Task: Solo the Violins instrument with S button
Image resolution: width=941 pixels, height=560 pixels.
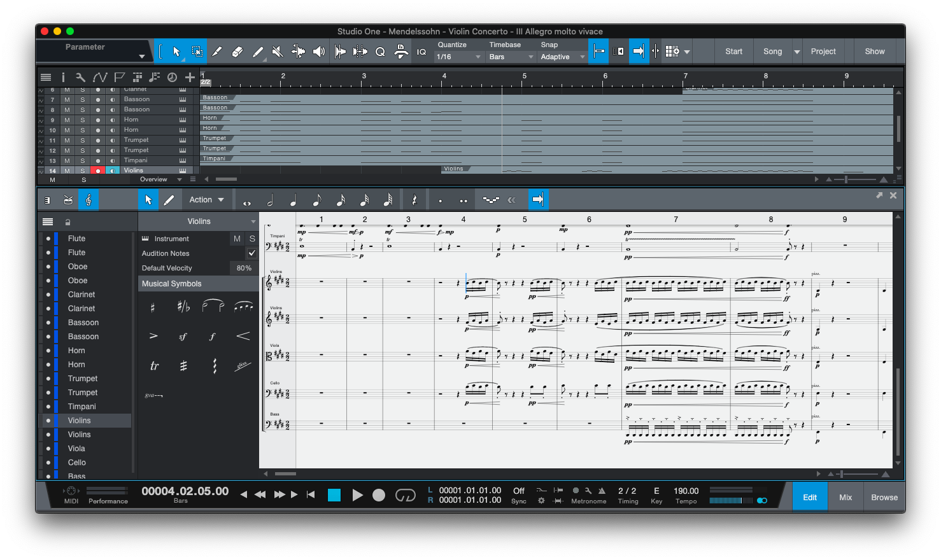Action: tap(252, 239)
